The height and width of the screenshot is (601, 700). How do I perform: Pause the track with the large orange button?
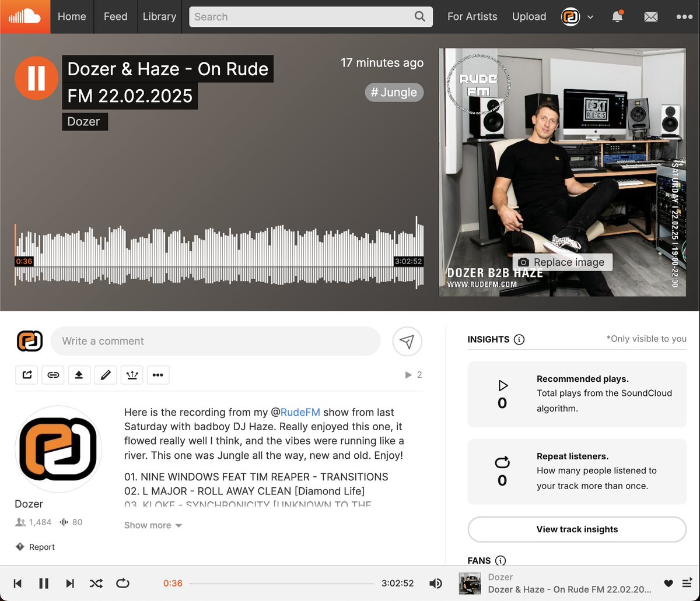tap(36, 78)
